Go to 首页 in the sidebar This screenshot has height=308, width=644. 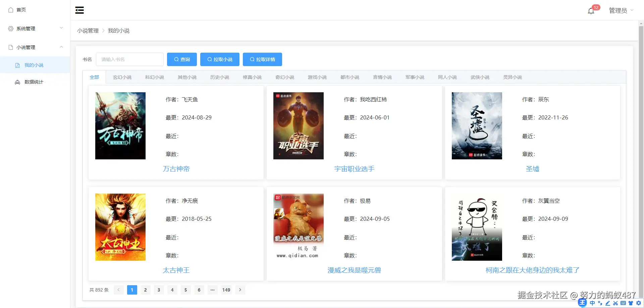(x=35, y=10)
